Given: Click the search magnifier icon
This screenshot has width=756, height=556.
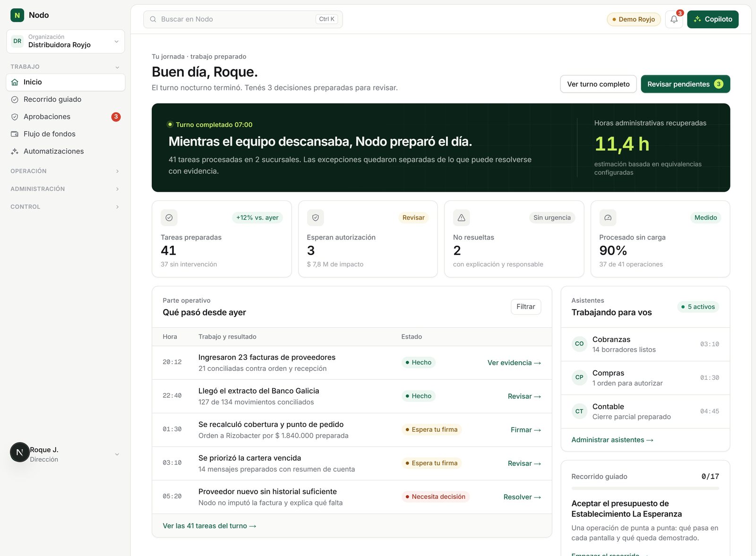Looking at the screenshot, I should (153, 19).
